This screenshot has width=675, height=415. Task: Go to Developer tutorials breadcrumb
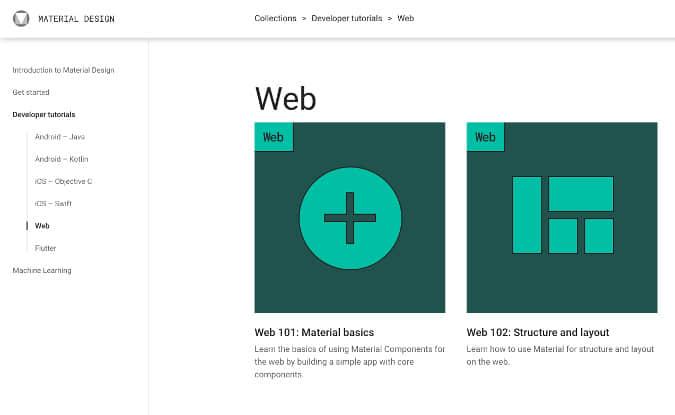click(x=346, y=18)
